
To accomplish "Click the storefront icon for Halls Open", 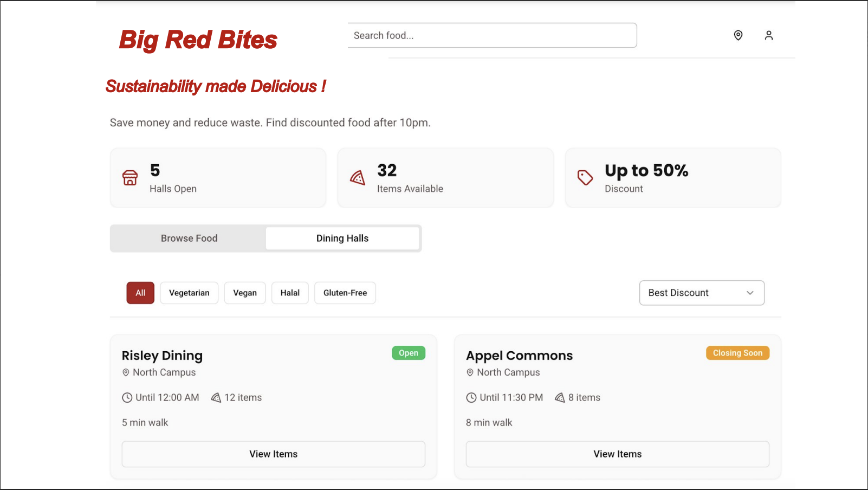I will (x=130, y=178).
